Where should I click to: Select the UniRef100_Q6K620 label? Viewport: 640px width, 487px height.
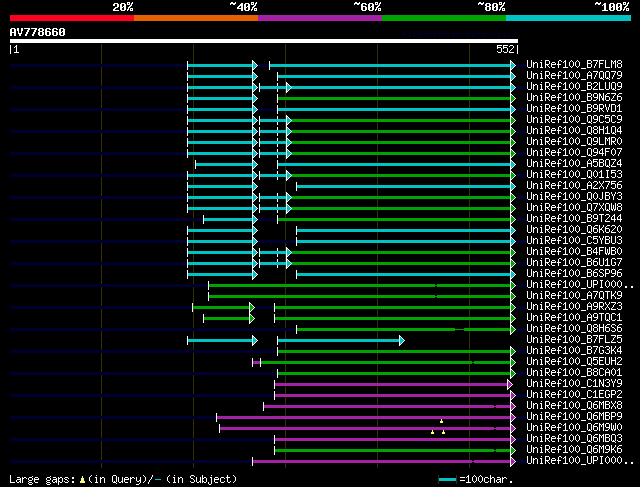tap(574, 229)
